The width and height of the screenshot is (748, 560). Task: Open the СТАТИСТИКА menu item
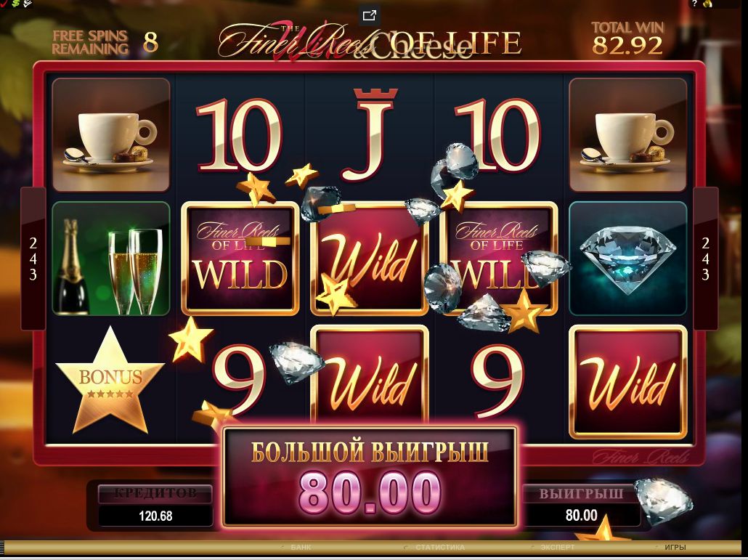[x=440, y=547]
